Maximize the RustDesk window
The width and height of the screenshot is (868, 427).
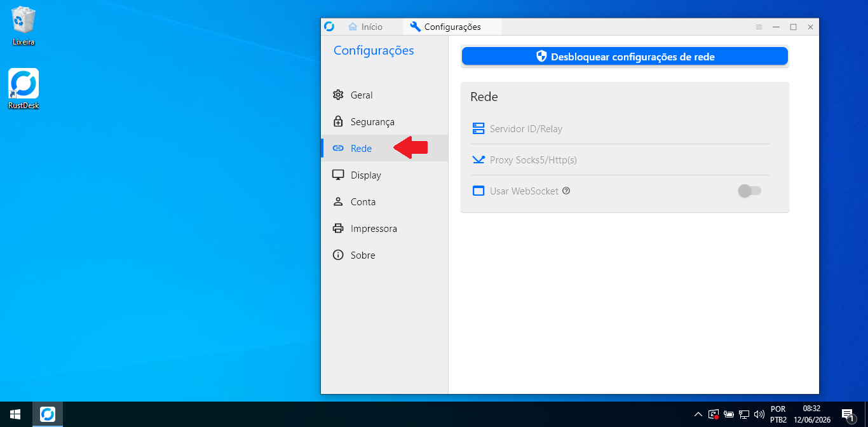point(793,27)
